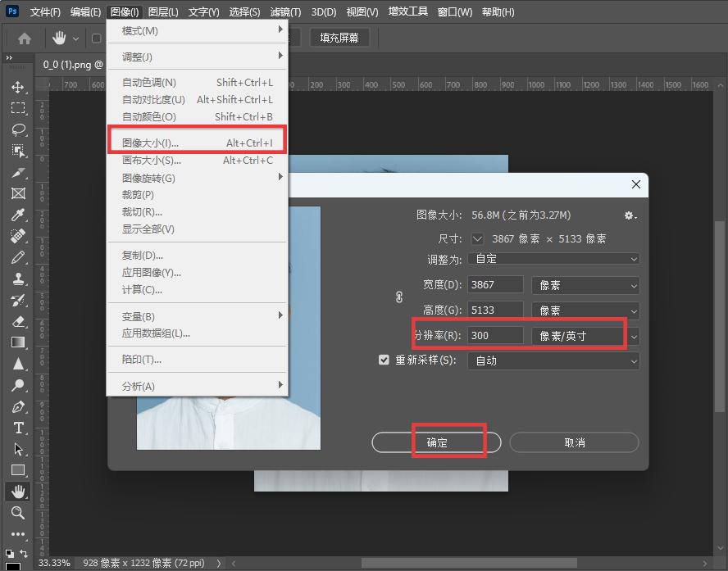The image size is (728, 571).
Task: Open the 自动 resample method dropdown
Action: coord(553,360)
